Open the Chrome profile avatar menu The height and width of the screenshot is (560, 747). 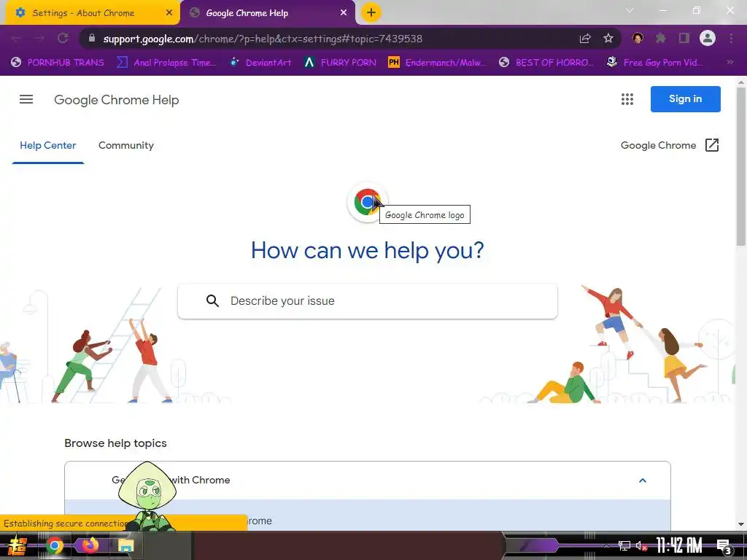[708, 38]
